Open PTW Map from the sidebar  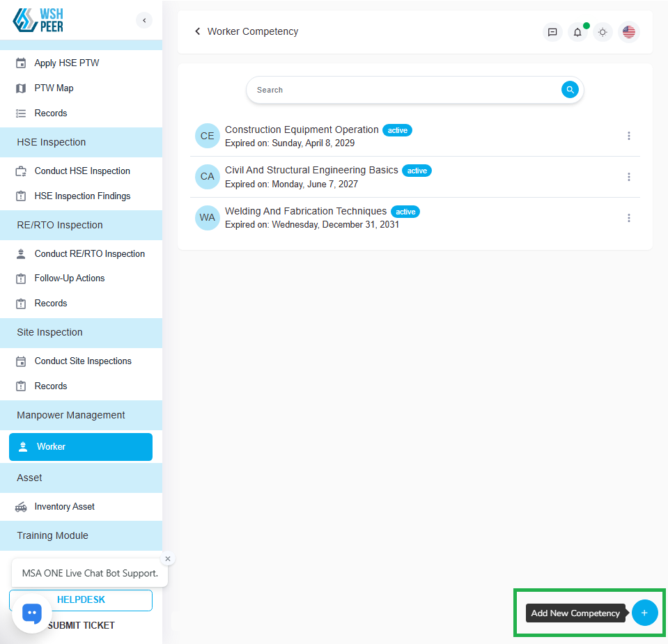54,88
